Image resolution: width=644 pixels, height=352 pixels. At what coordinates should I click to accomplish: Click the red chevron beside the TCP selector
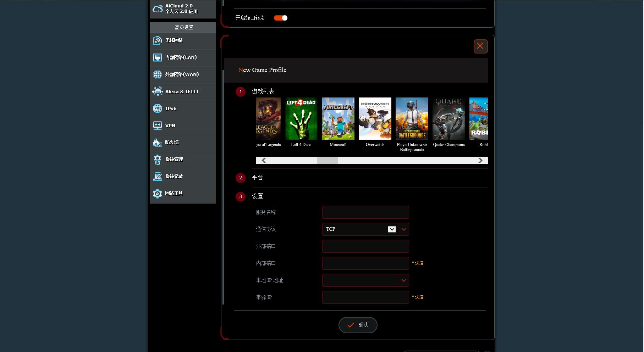pos(404,229)
